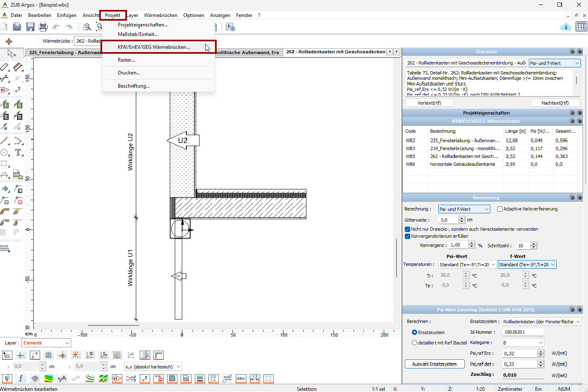This screenshot has width=588, height=392.
Task: Open the Layer Elemente dropdown
Action: pos(46,343)
